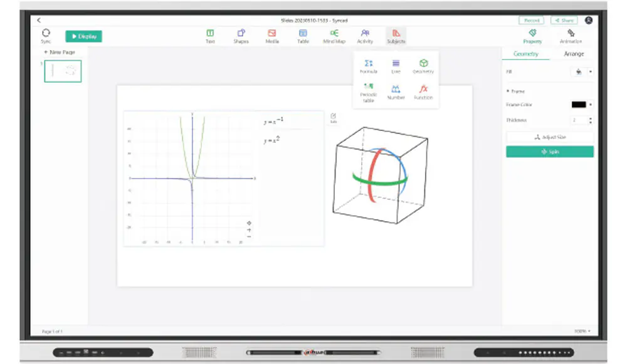Click the Display button

point(83,36)
